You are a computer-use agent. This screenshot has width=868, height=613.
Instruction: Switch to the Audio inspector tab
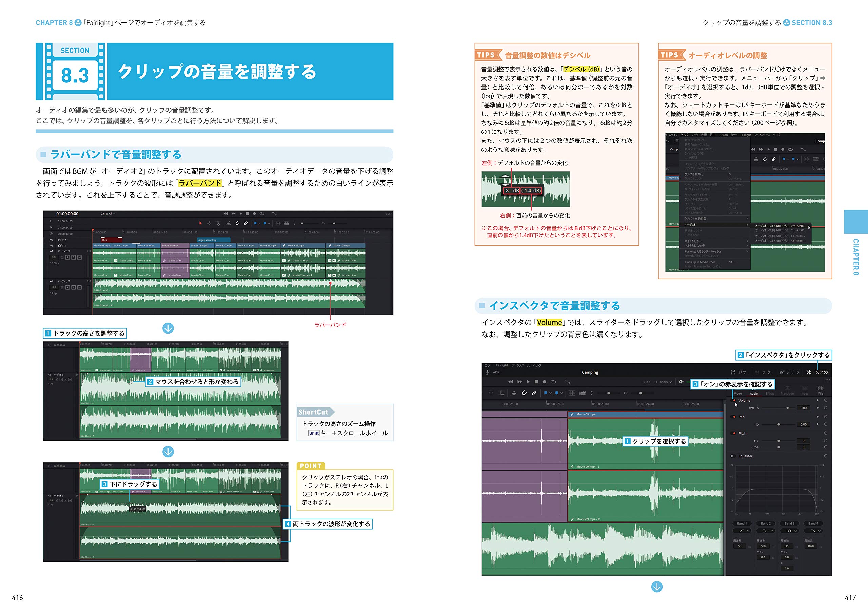tap(753, 394)
